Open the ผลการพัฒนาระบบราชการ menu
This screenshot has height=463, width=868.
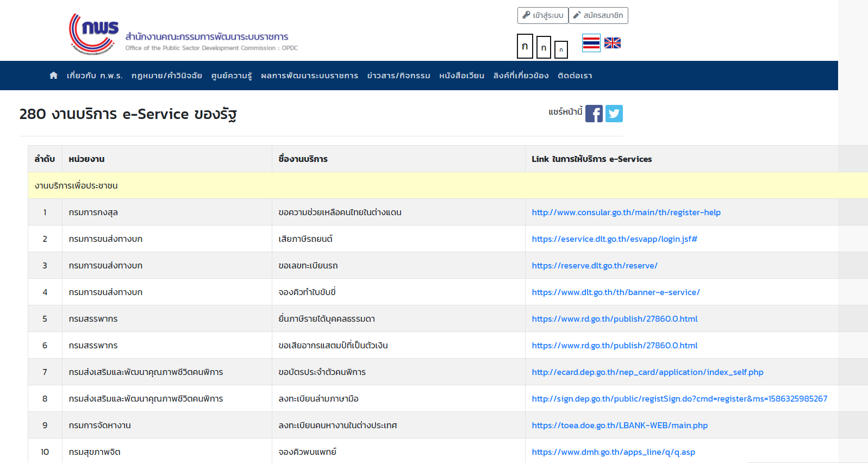tap(309, 76)
